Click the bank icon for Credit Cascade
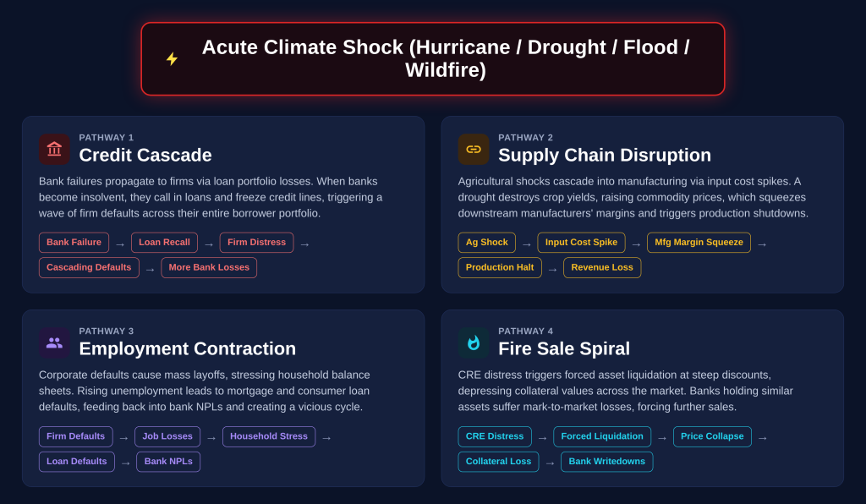 54,149
